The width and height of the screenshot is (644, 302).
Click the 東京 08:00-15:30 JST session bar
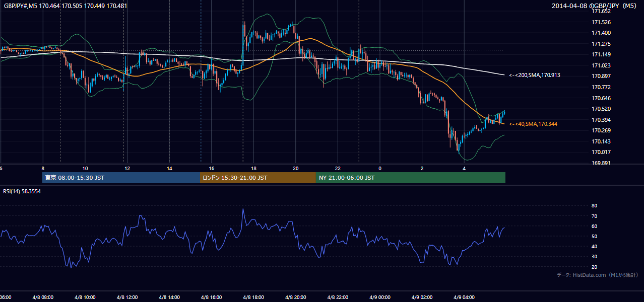121,178
